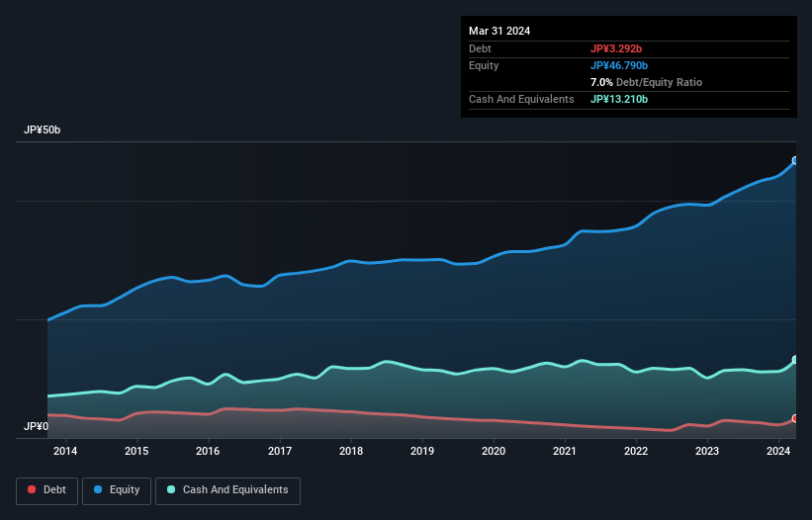The image size is (812, 520).
Task: Toggle the Equity series legend button
Action: pyautogui.click(x=117, y=490)
